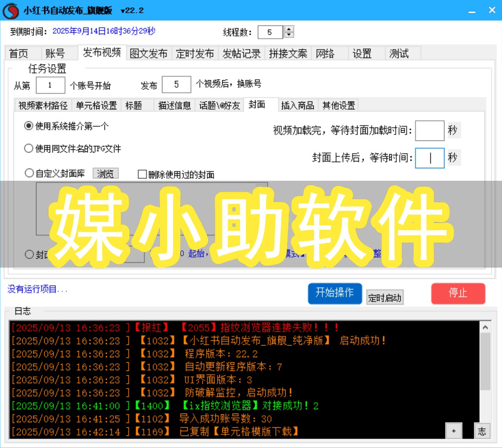
Task: Click the app logo icon in title bar
Action: pos(11,11)
